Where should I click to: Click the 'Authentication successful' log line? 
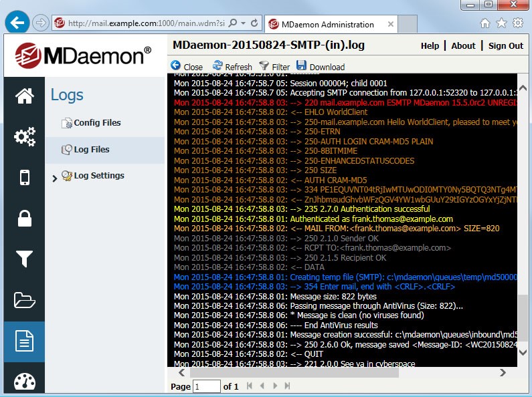pyautogui.click(x=302, y=209)
